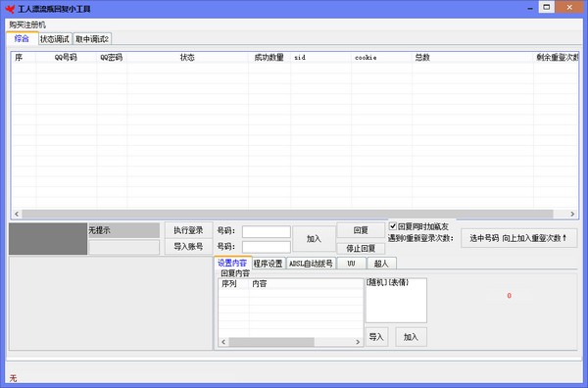Open the 购买注册机 menu
This screenshot has width=588, height=388.
pyautogui.click(x=27, y=25)
